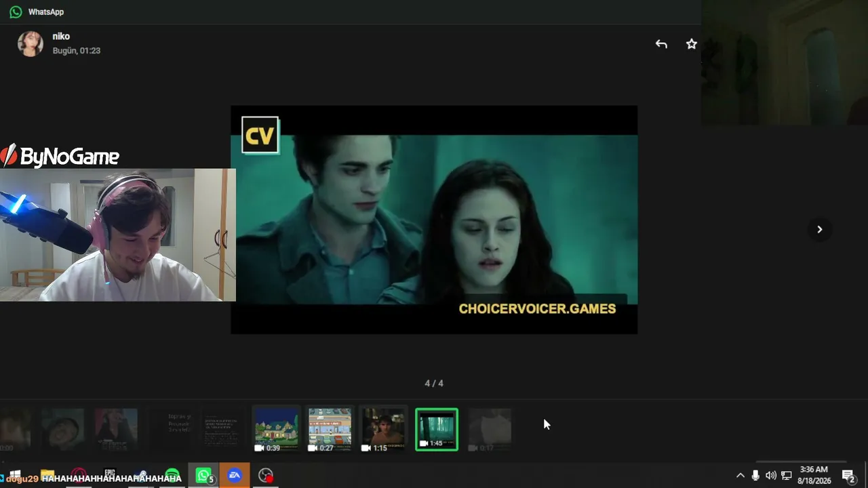Open the volume control in the system tray
The width and height of the screenshot is (868, 488).
[771, 476]
